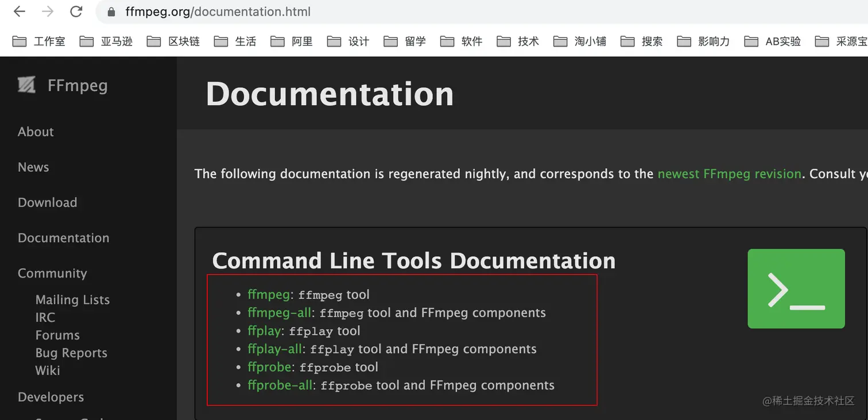
Task: Click the padlock site info icon
Action: (x=111, y=12)
